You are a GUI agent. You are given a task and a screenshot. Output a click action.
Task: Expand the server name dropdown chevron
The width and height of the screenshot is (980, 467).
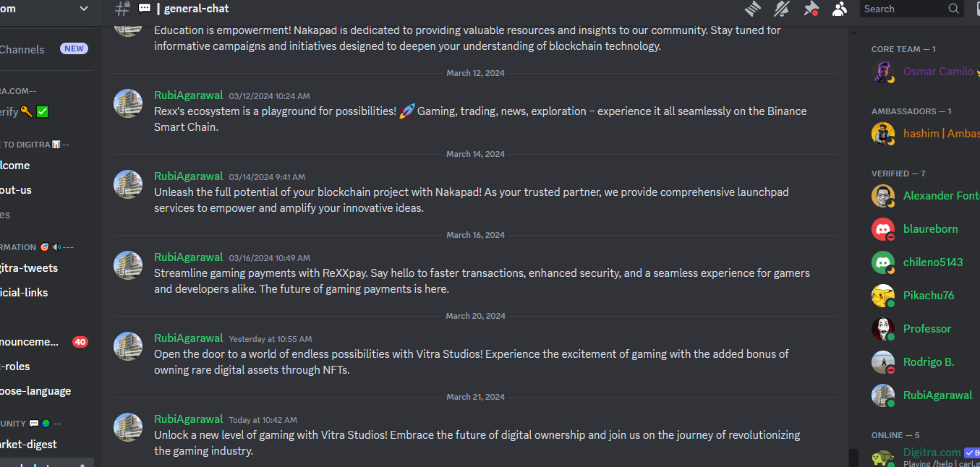84,9
